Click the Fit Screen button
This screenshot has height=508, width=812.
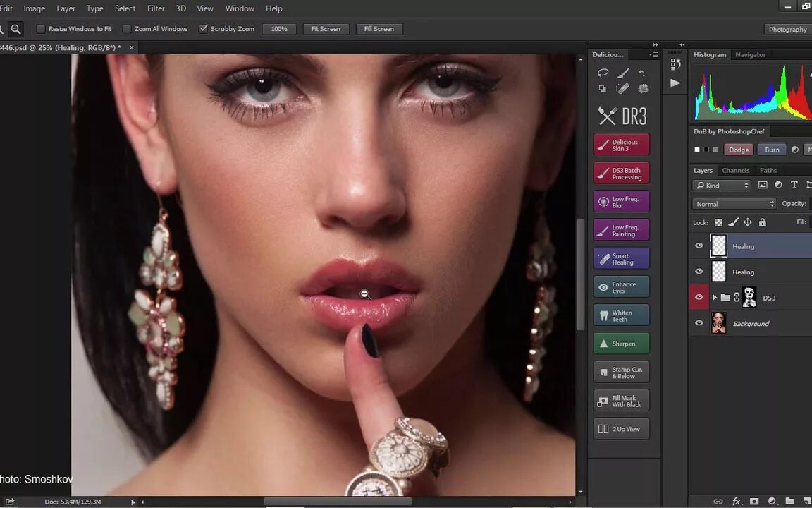point(326,29)
